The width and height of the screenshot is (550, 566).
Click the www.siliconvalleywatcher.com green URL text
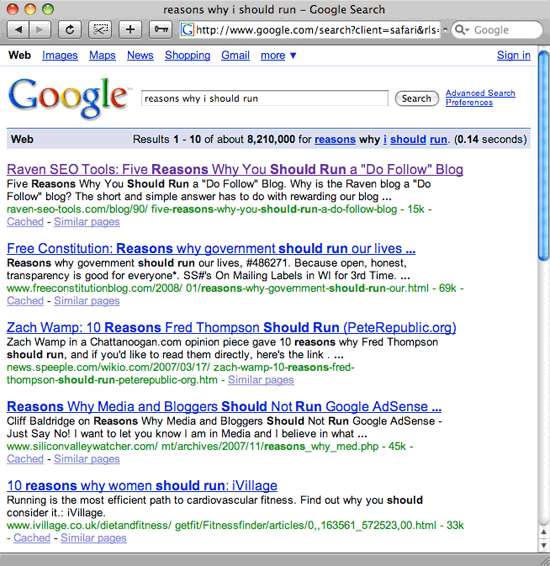193,447
